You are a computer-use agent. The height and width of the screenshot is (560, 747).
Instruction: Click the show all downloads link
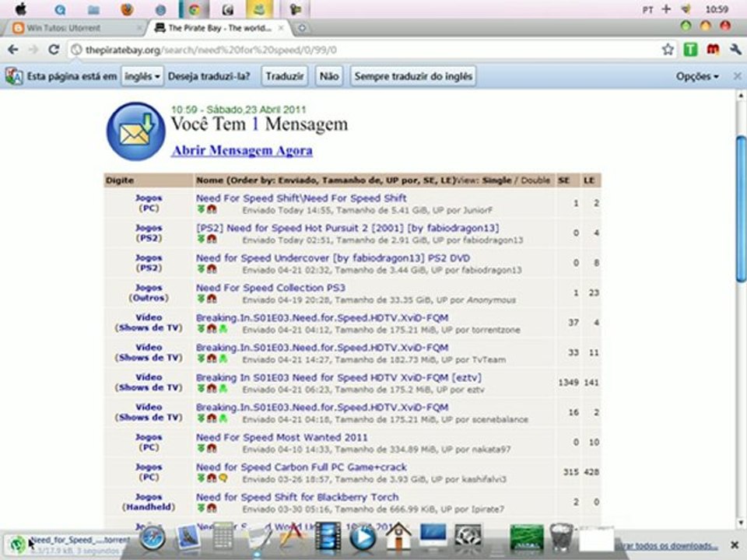pos(667,546)
